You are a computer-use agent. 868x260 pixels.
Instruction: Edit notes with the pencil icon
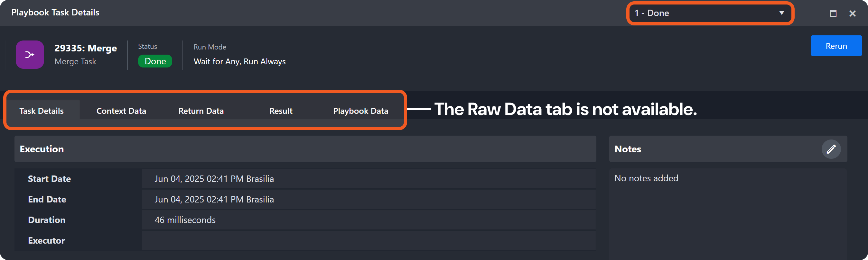click(831, 149)
